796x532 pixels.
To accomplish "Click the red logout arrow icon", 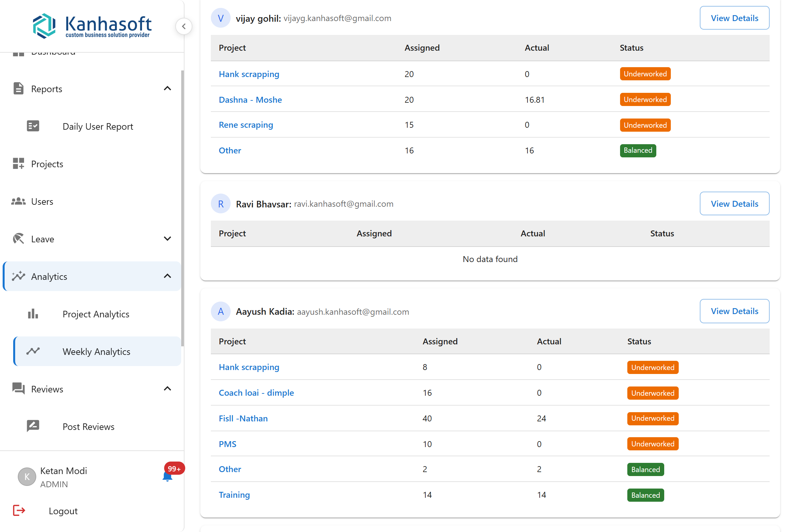I will pos(19,510).
